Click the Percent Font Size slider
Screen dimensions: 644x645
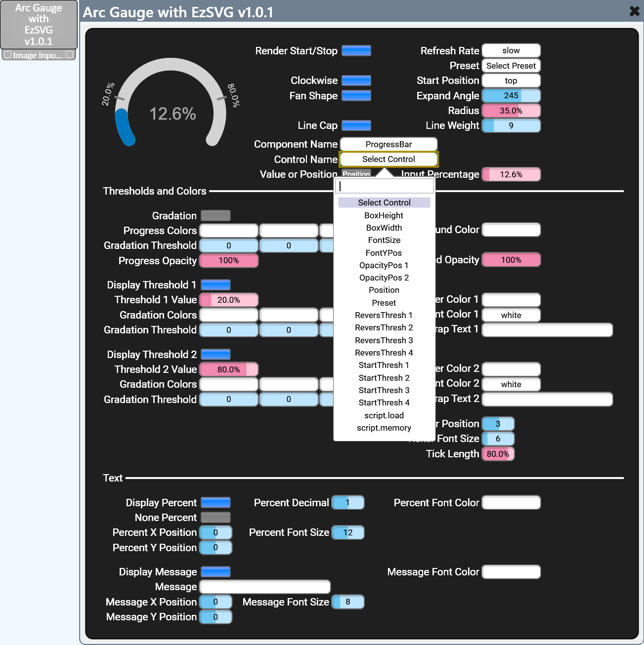348,532
